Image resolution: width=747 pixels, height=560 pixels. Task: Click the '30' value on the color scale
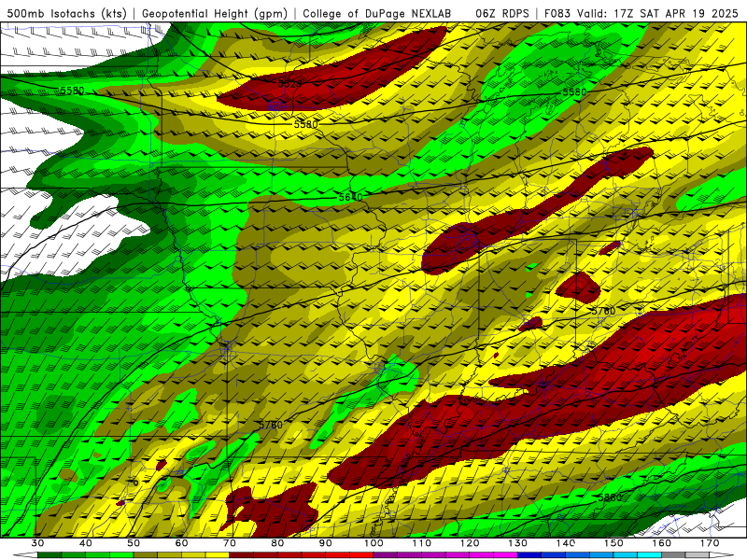(x=37, y=543)
